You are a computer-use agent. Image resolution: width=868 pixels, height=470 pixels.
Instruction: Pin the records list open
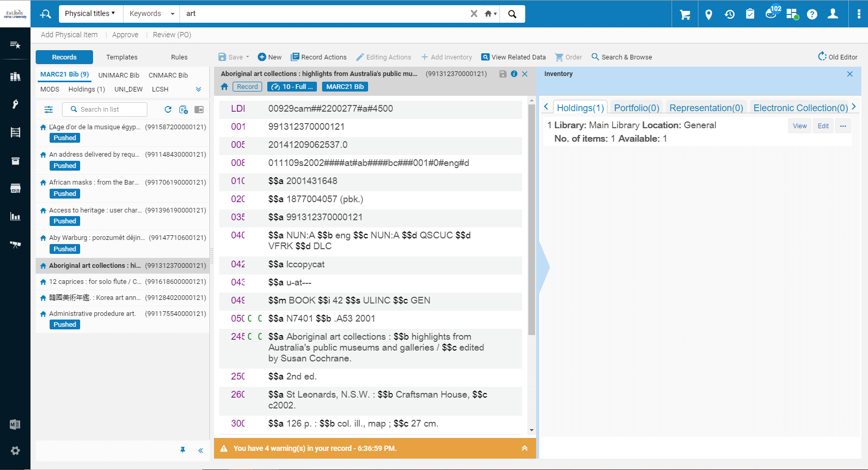182,450
